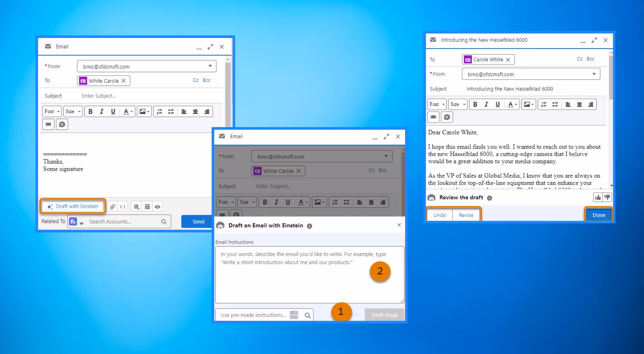Click thumbs up feedback icon
The width and height of the screenshot is (644, 354).
598,197
